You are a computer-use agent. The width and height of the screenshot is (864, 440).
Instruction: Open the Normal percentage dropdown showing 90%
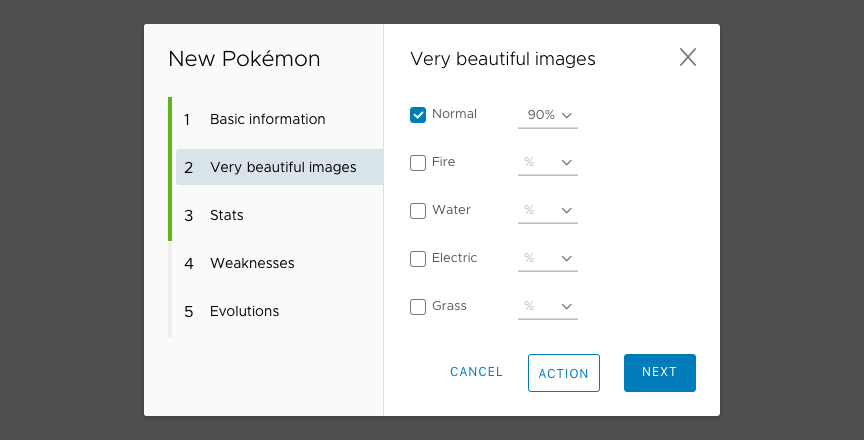coord(548,115)
